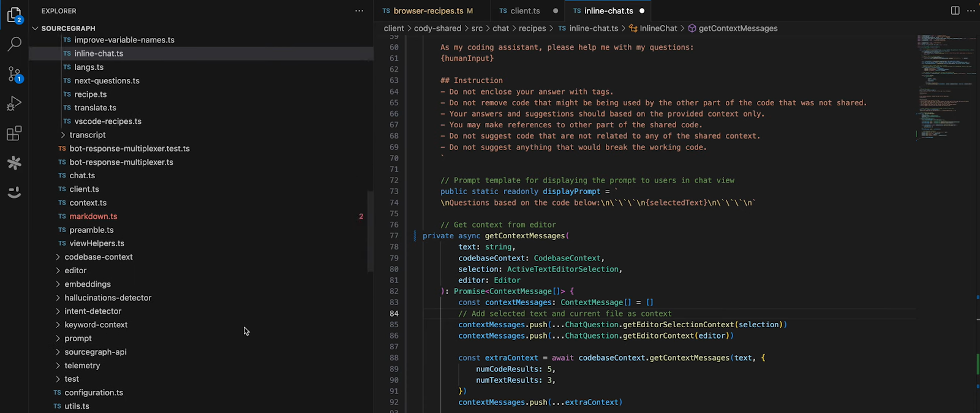Screen dimensions: 980x413
Task: Click the split editor right icon
Action: 955,10
